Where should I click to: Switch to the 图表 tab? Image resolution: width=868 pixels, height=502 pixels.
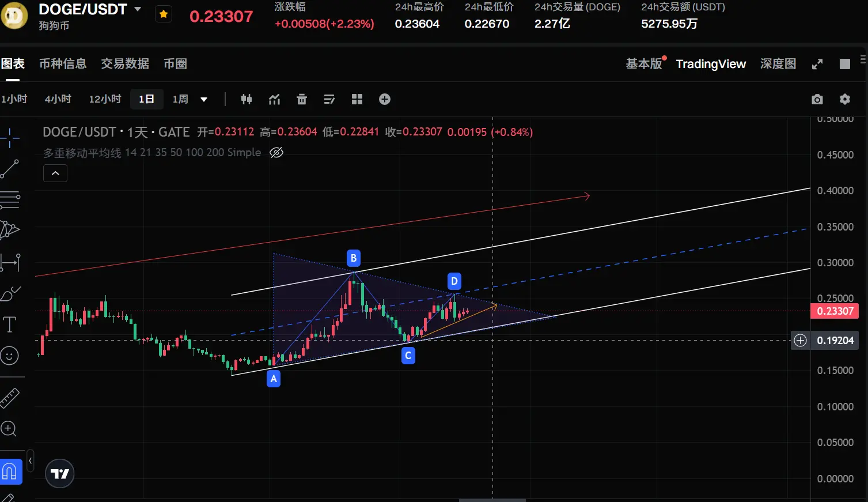coord(13,63)
